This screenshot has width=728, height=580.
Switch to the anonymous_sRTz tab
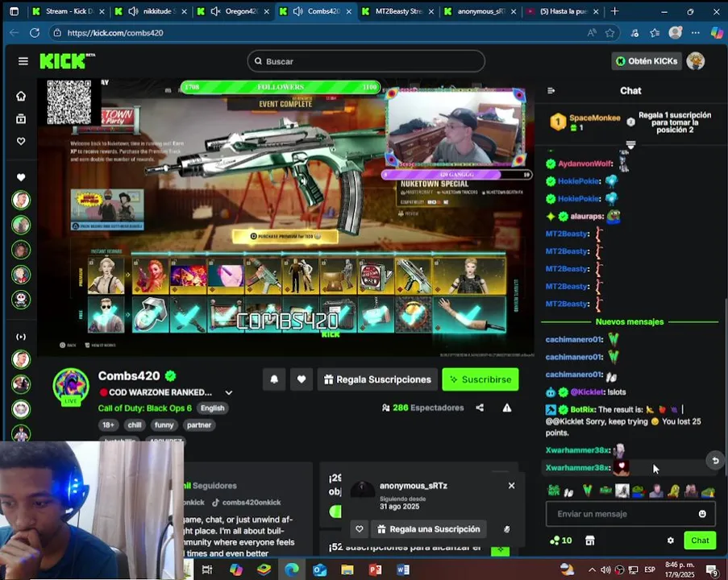(480, 11)
